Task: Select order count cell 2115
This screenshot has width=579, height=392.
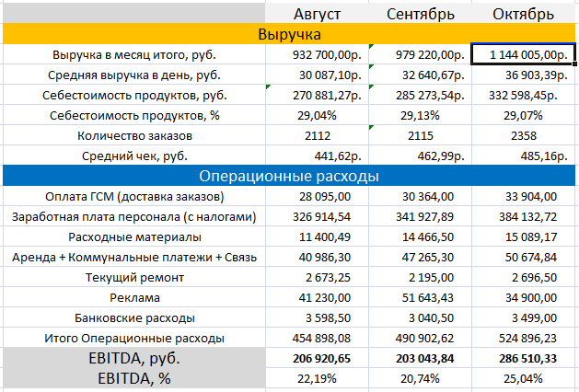Action: tap(421, 135)
